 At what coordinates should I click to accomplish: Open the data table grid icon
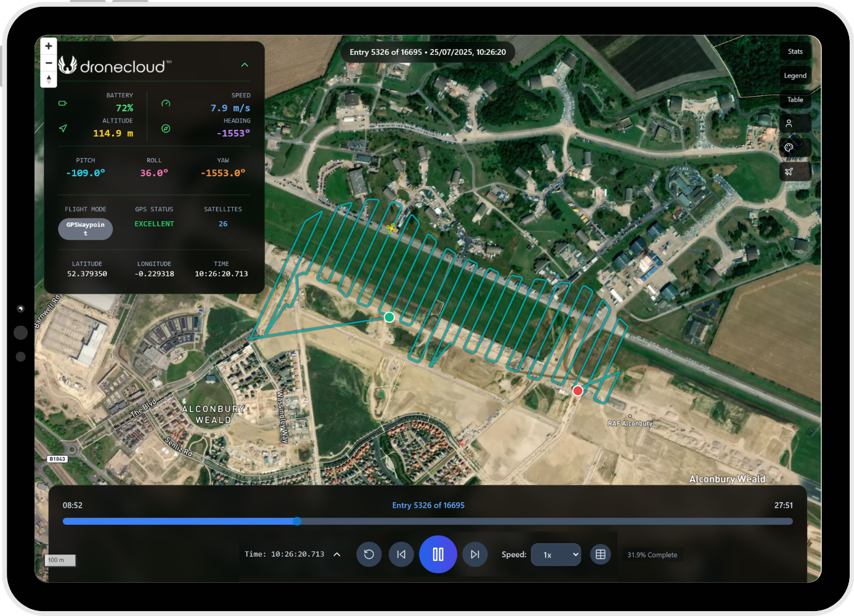point(600,554)
